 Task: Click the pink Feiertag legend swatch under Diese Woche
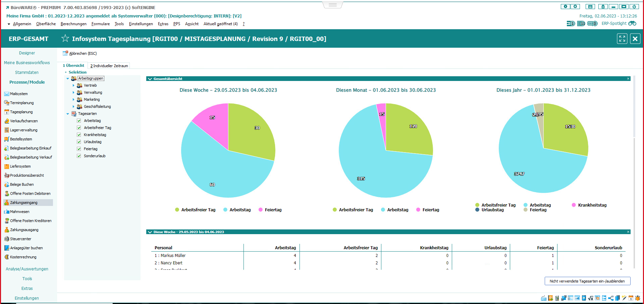(x=261, y=210)
